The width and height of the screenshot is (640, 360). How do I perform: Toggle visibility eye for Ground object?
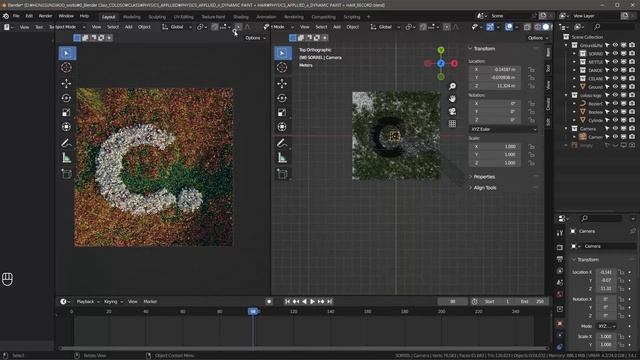(615, 87)
